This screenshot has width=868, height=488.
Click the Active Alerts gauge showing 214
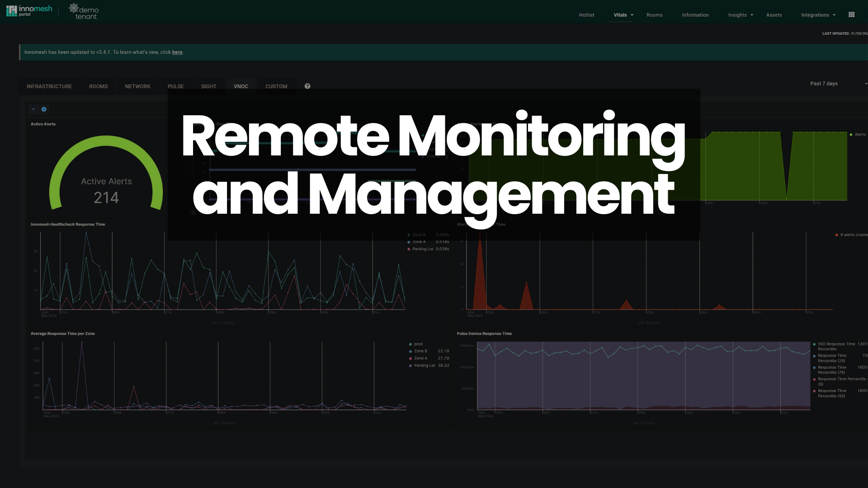coord(107,190)
